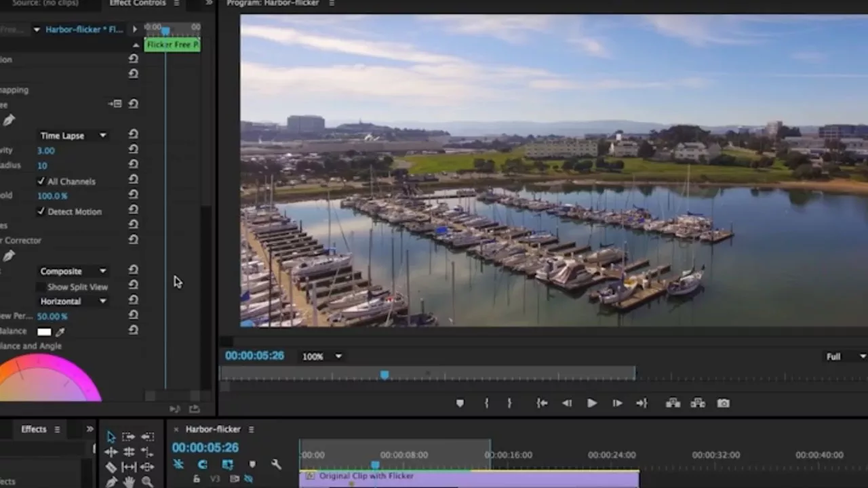Open the Harbor-flicker sequence panel menu
Viewport: 868px width, 488px height.
click(251, 429)
